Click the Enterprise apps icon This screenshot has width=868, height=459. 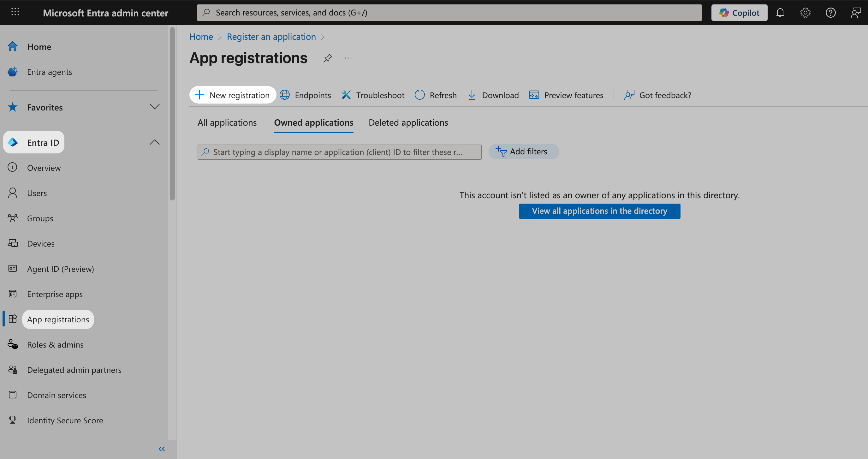[x=12, y=294]
